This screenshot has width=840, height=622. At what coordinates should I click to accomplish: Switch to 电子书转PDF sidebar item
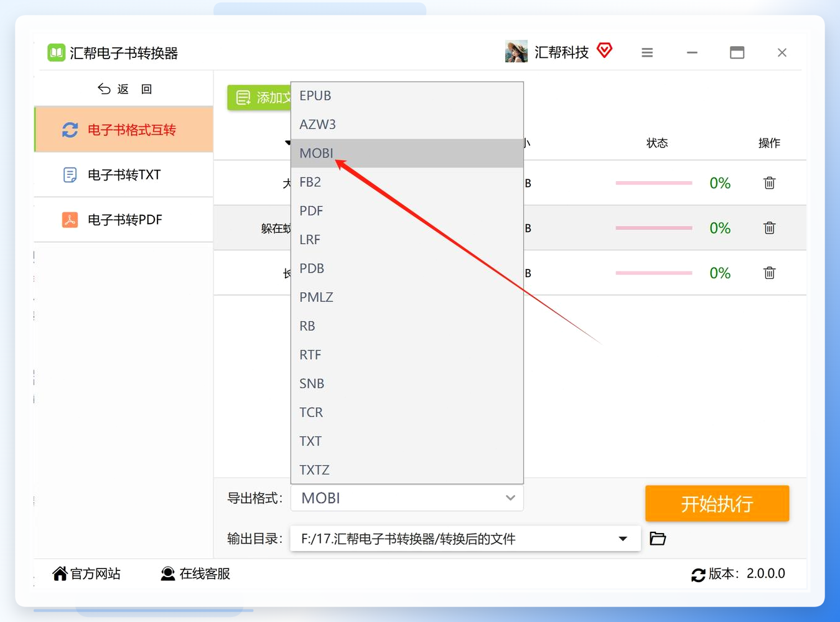pos(124,220)
